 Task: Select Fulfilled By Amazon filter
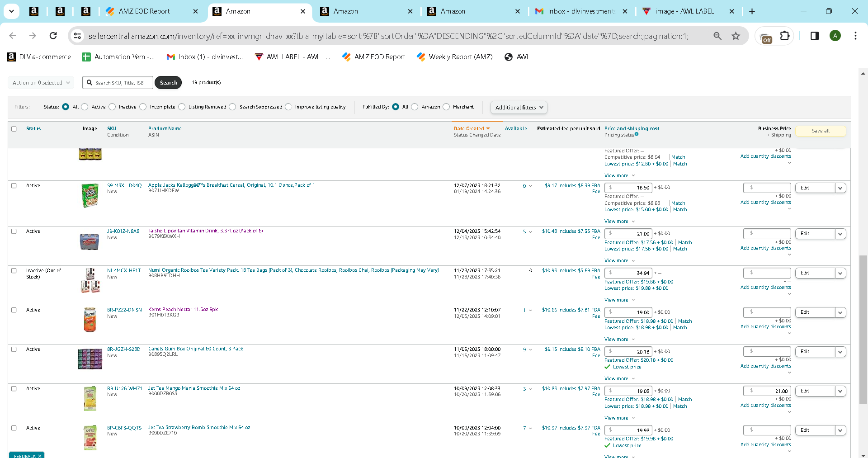click(x=415, y=107)
